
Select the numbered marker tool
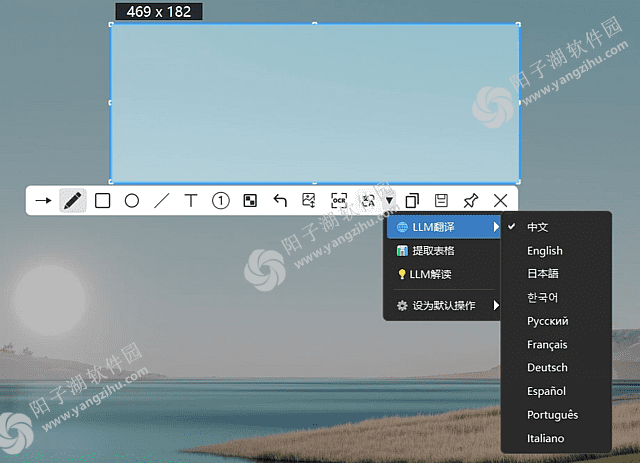click(x=220, y=200)
